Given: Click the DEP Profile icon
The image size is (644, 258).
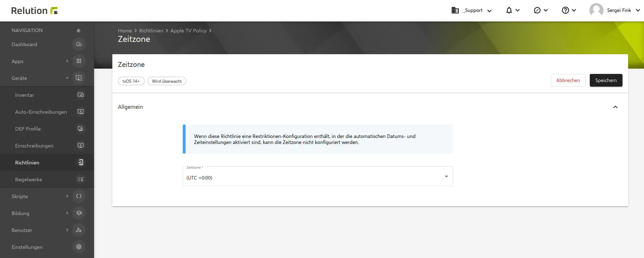Looking at the screenshot, I should (81, 129).
